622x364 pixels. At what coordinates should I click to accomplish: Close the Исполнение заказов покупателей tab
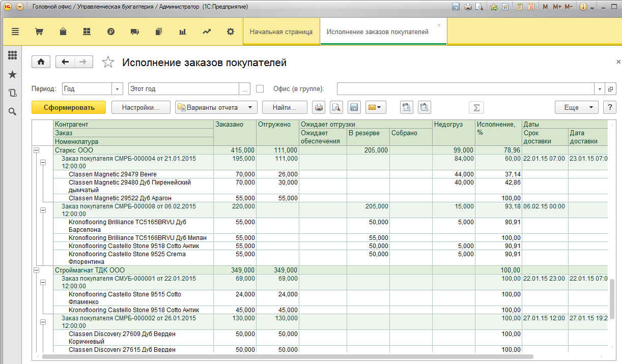pos(439,24)
